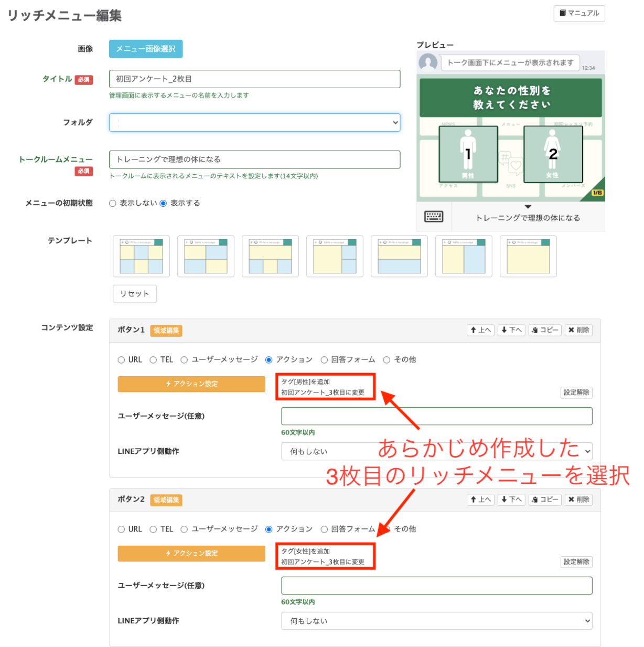
Task: Click 設定解除 in ボタン2 section
Action: [576, 562]
